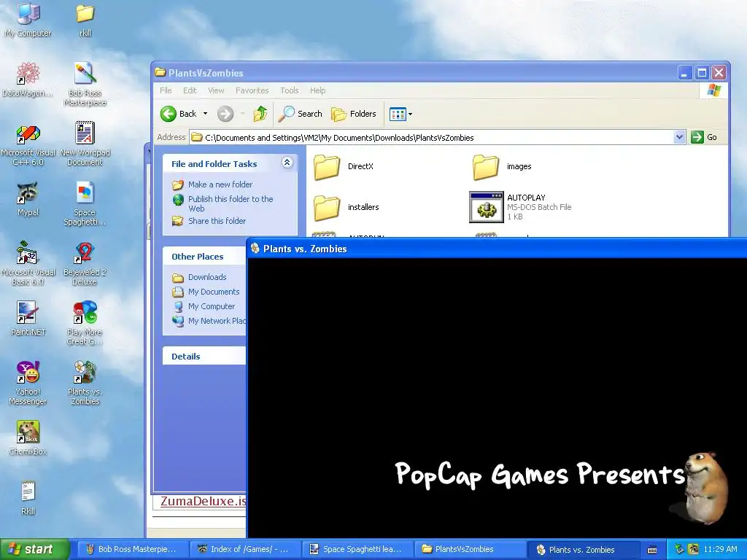The image size is (747, 560).
Task: Click the 11:29 AM clock
Action: coord(720,549)
